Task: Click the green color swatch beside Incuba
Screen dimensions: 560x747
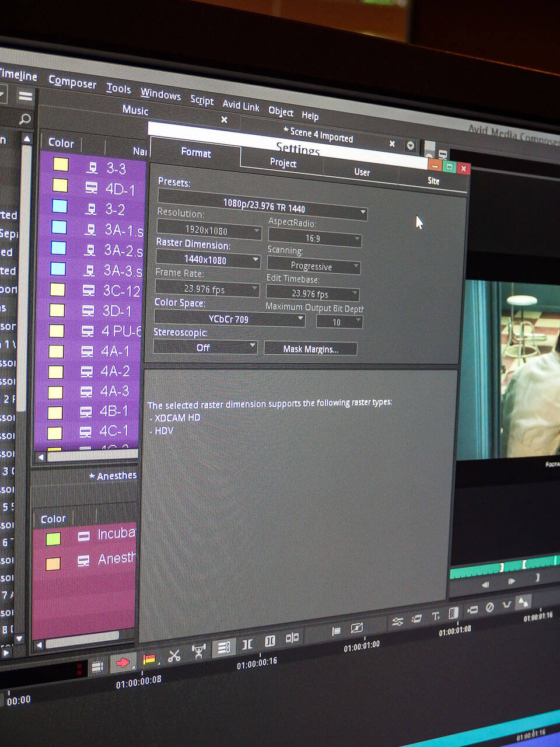Action: pyautogui.click(x=53, y=539)
